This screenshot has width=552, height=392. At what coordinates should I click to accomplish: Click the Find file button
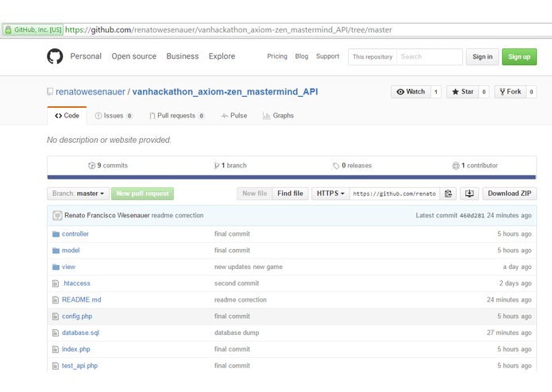290,194
